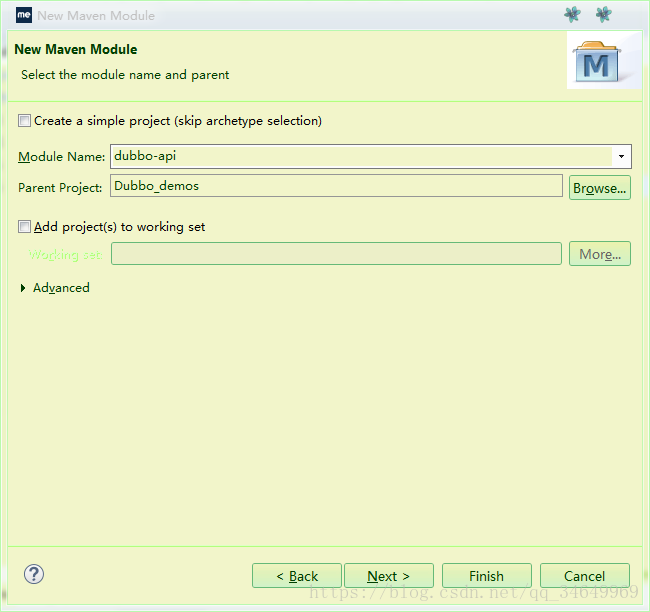
Task: Click the MyEclipse 'me' title bar icon
Action: pyautogui.click(x=24, y=15)
